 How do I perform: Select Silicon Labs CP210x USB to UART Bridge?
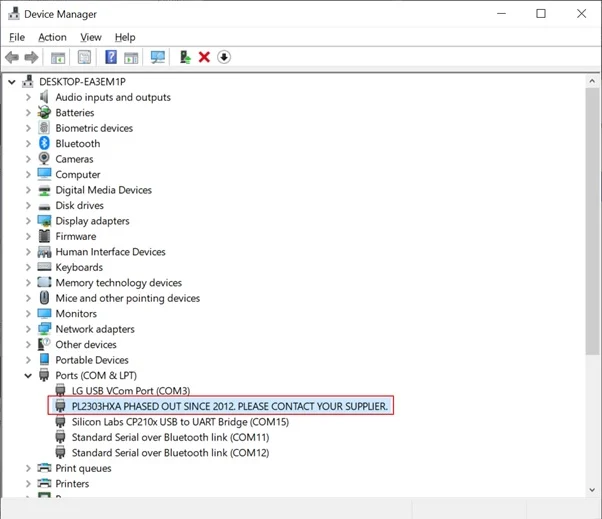[x=180, y=422]
